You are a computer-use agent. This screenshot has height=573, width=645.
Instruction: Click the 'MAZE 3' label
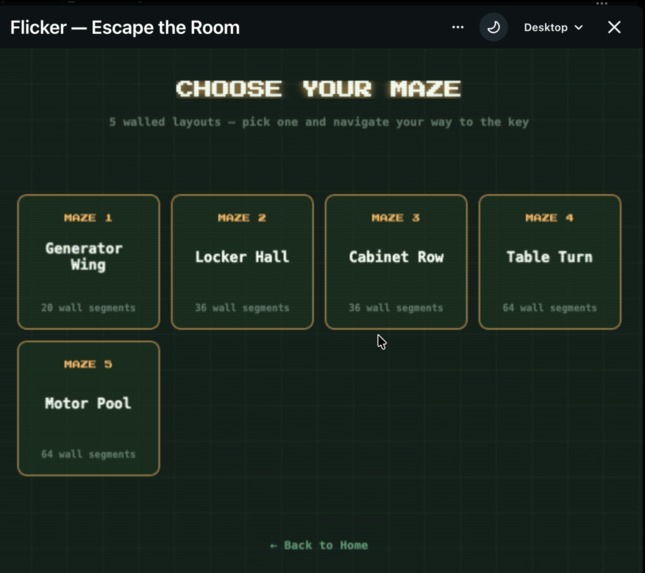(x=396, y=218)
